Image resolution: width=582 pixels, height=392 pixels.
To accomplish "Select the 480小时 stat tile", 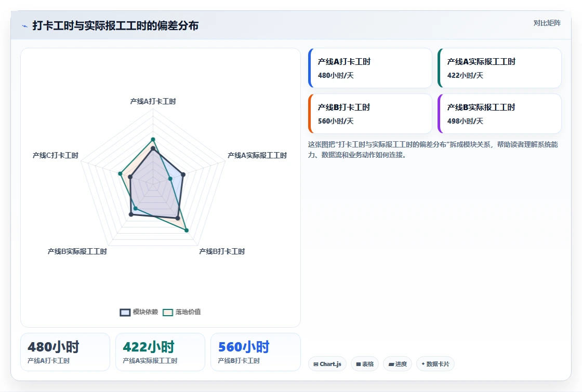I will pyautogui.click(x=65, y=352).
